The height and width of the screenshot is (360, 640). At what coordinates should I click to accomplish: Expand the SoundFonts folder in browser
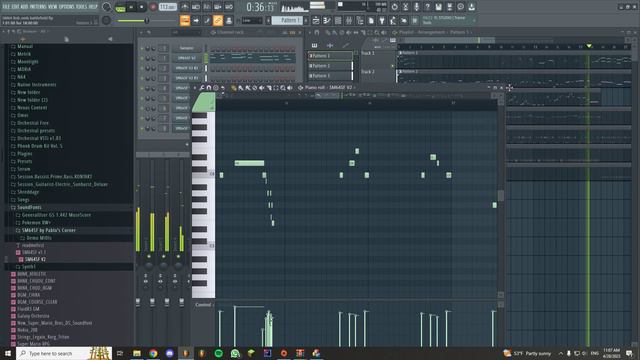29,207
